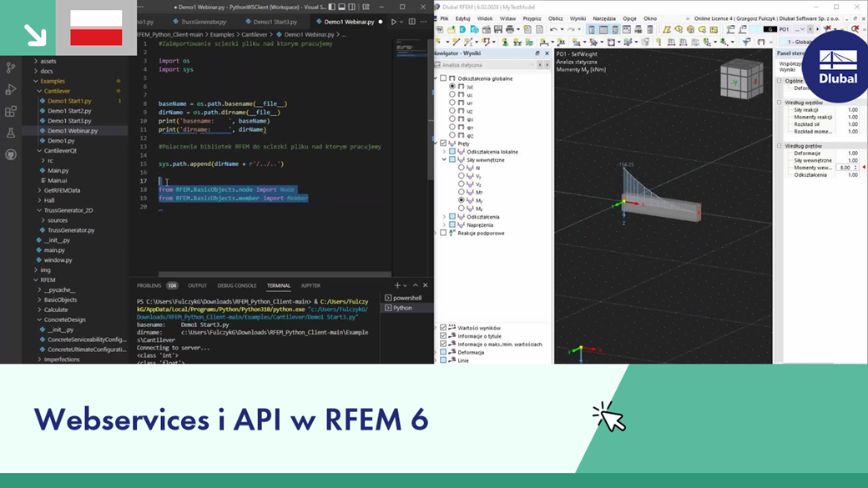
Task: Click the filter funnel icon in RFEM toolbar
Action: [745, 42]
